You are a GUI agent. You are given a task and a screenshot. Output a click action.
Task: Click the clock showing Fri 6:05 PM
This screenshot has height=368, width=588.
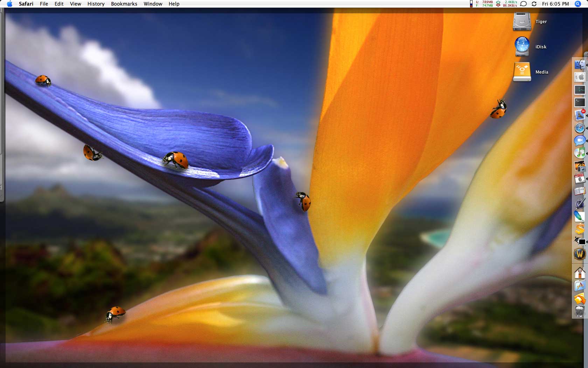(x=555, y=4)
